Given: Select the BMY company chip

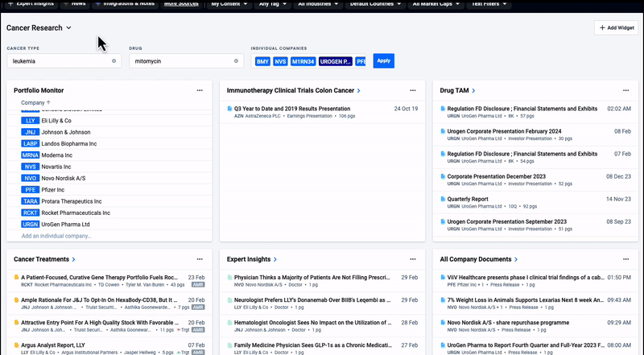Looking at the screenshot, I should click(x=262, y=62).
